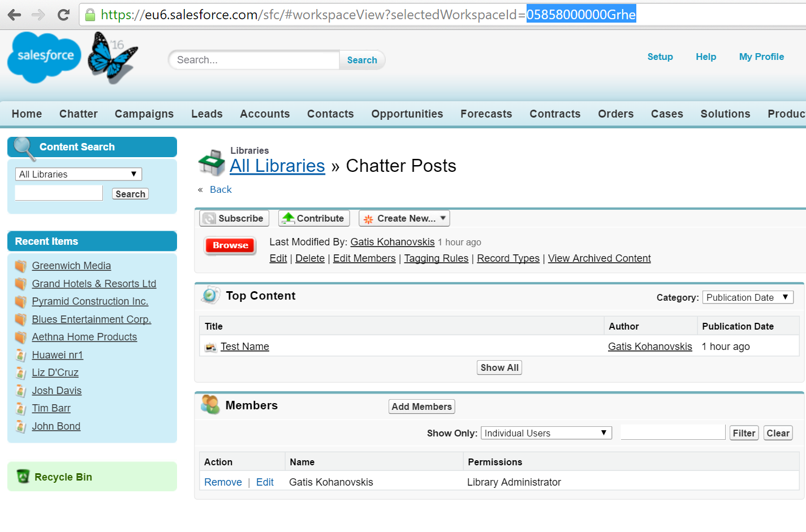Screen dimensions: 806x532
Task: Remove member Gatis Kohanovskis
Action: coord(223,482)
